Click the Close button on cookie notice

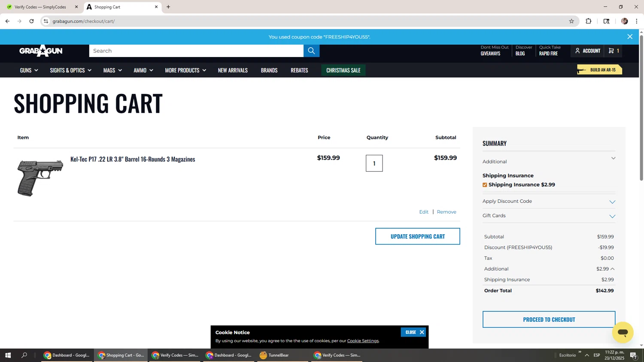click(x=413, y=332)
